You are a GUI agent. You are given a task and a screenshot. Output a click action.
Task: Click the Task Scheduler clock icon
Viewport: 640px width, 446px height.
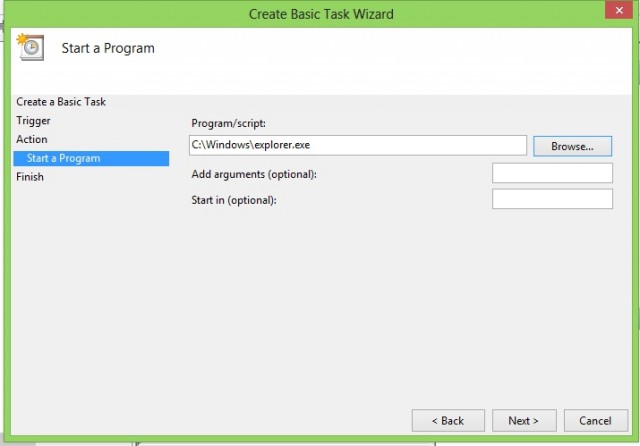point(30,47)
